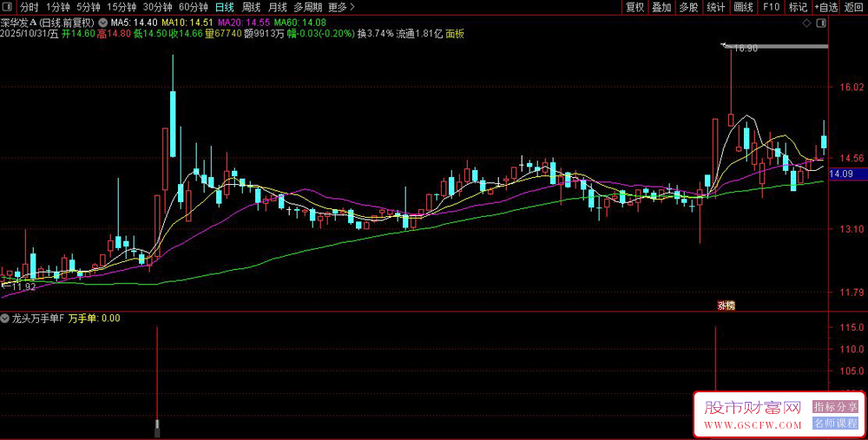Toggle the right side panel icon
868x440 pixels.
pyautogui.click(x=821, y=23)
